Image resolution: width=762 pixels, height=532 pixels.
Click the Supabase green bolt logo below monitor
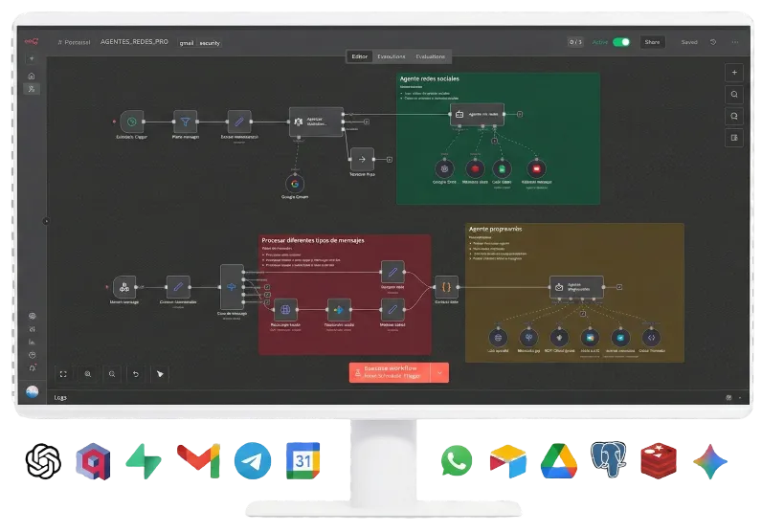pos(144,461)
